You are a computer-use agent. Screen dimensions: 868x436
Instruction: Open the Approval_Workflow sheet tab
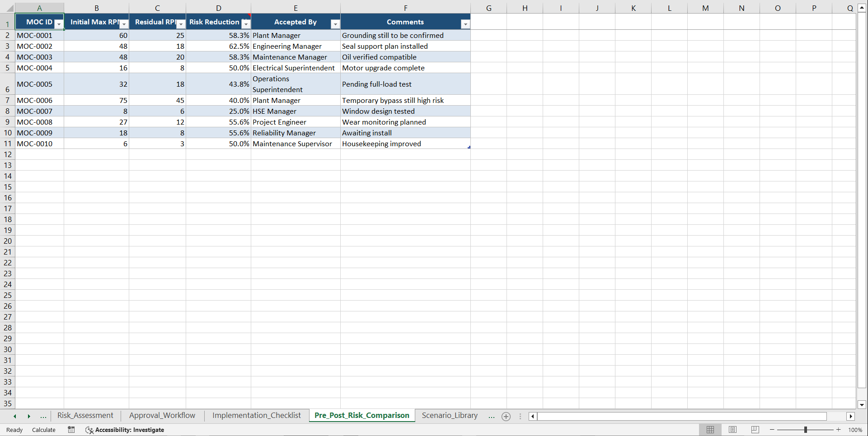click(162, 415)
